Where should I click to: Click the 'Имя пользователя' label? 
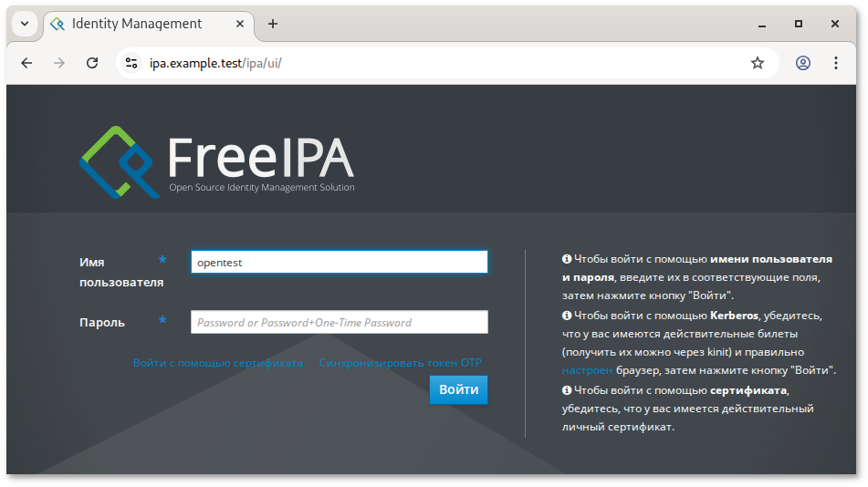point(121,273)
